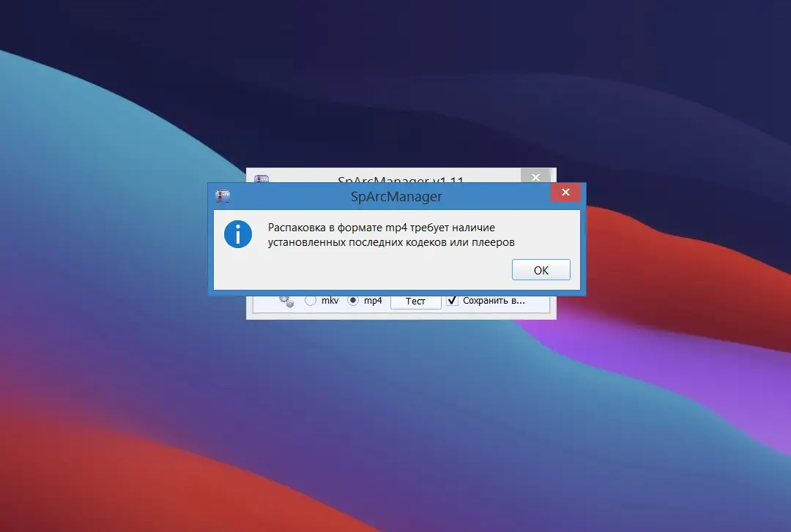Select the mp4 radio button
This screenshot has height=532, width=791.
[x=353, y=301]
